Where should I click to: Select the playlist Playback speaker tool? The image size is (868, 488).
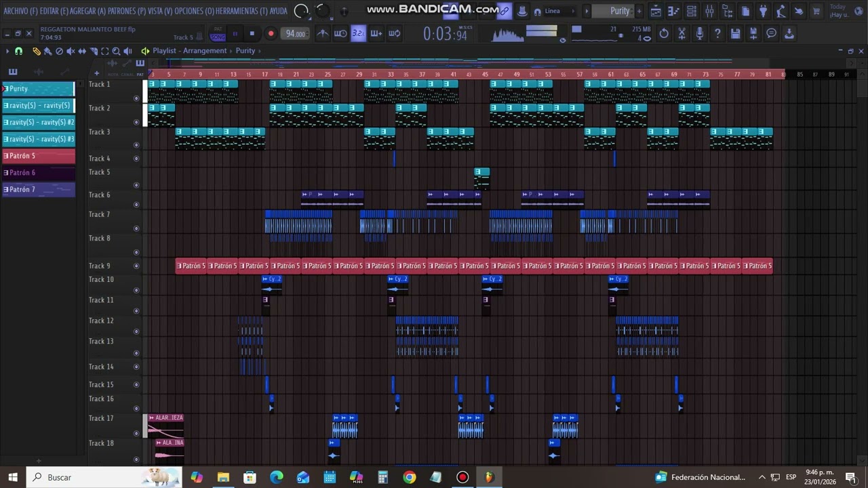(x=127, y=51)
